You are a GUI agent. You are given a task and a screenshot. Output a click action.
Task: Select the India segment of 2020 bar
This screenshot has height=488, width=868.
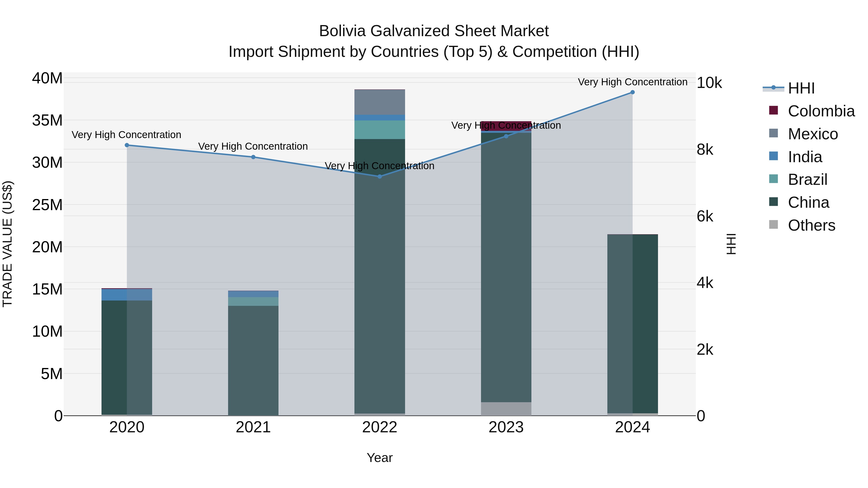tap(127, 295)
